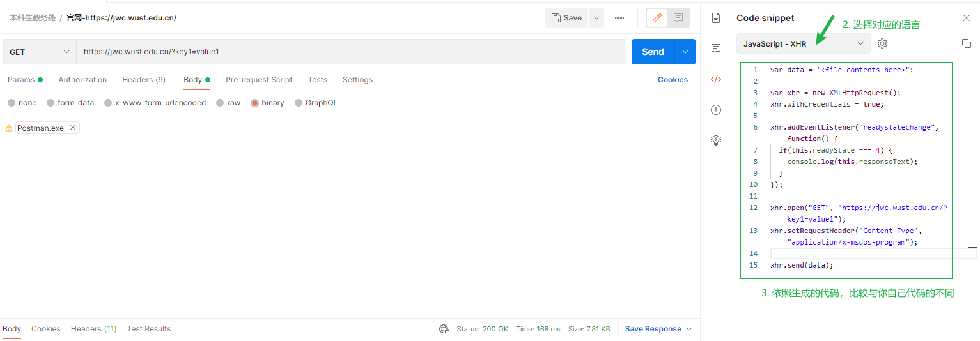Click the Time: 168 ms text
980x341 pixels.
[x=538, y=329]
